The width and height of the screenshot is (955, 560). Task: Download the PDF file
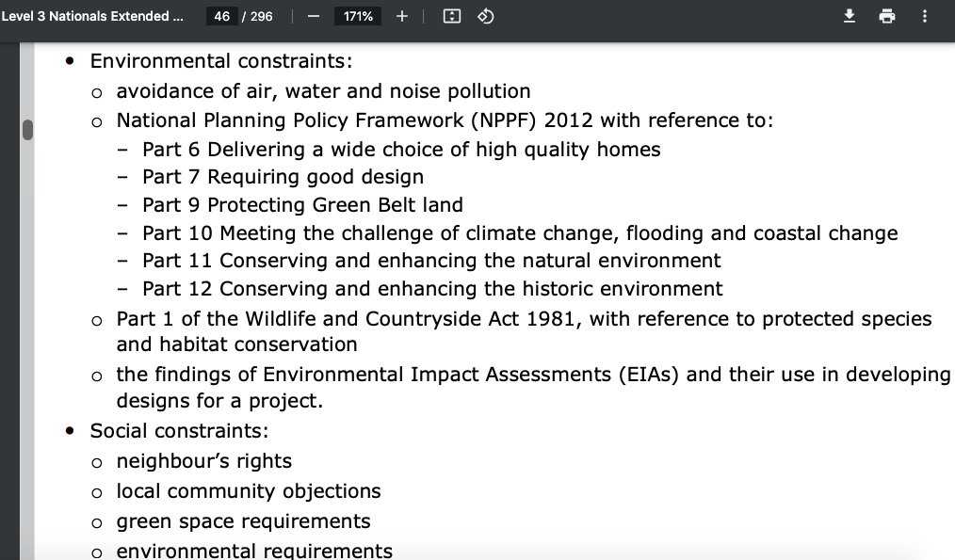point(849,16)
